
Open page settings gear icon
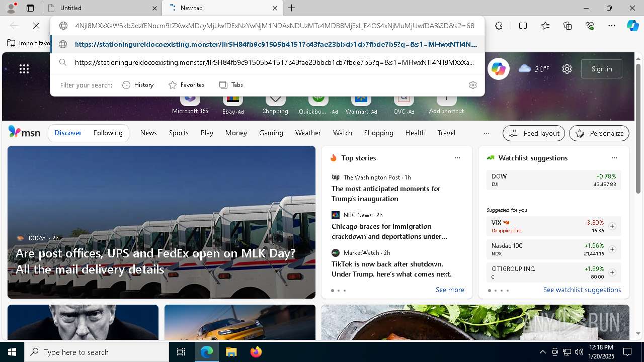point(567,69)
